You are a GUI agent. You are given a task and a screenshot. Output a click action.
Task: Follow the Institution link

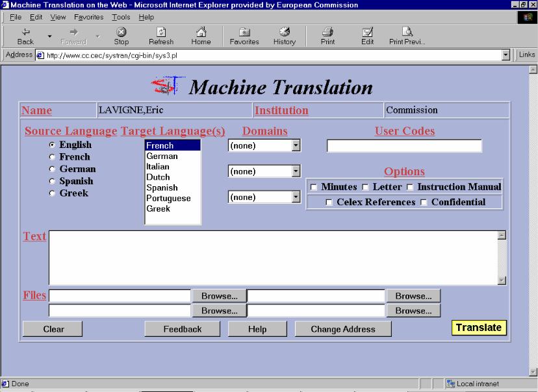click(281, 110)
